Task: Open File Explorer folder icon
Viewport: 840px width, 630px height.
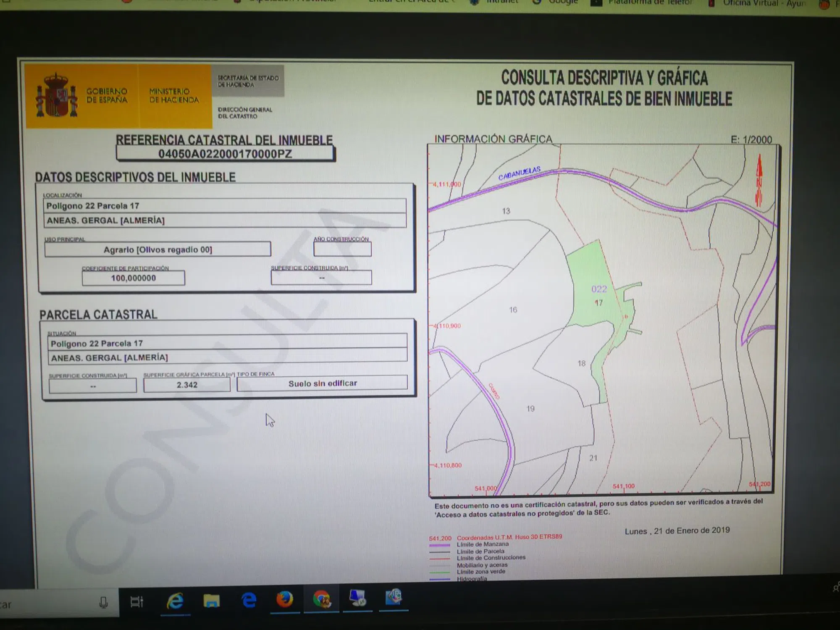Action: (x=212, y=601)
